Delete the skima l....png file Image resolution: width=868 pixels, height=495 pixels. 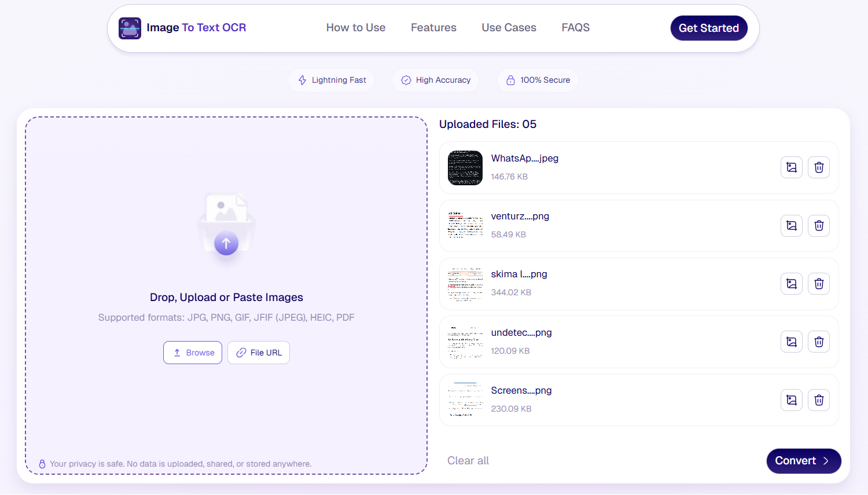pyautogui.click(x=819, y=284)
